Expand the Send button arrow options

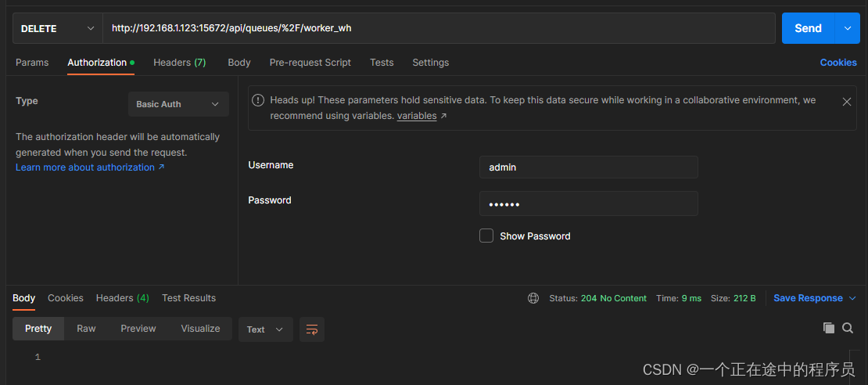tap(848, 28)
